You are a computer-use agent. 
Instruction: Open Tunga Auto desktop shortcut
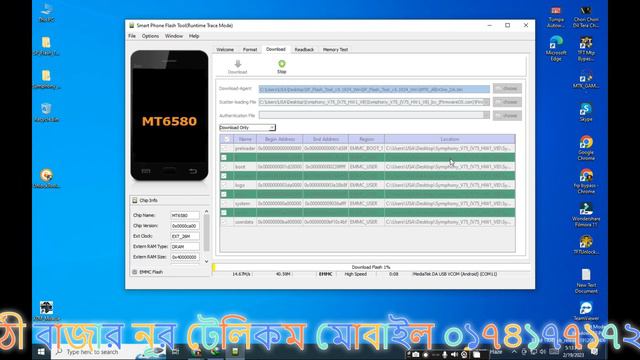[556, 17]
